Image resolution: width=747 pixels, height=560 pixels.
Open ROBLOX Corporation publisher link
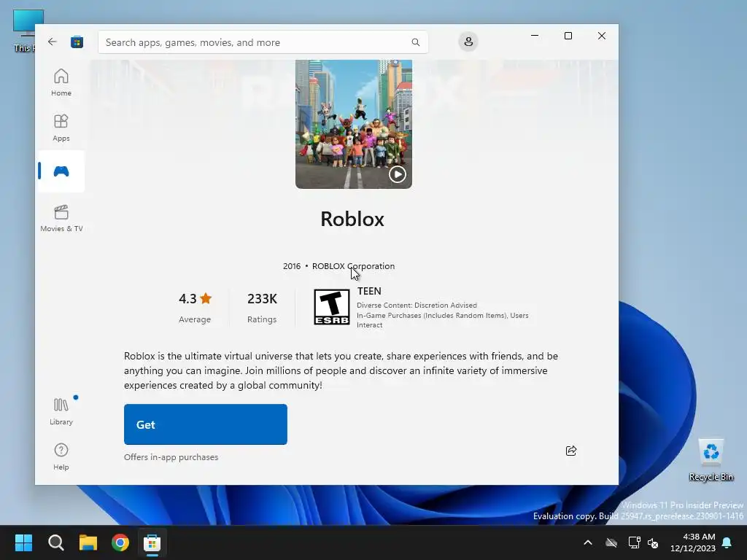(x=353, y=266)
